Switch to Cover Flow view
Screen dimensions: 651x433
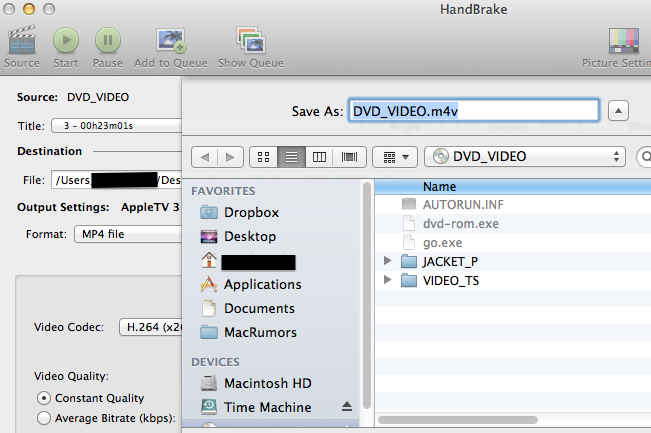point(349,157)
